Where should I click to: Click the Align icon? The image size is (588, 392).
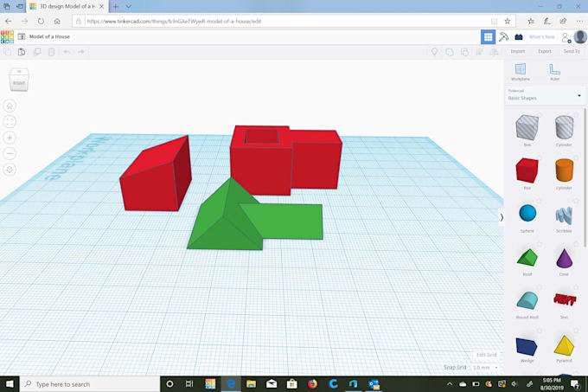coord(479,52)
